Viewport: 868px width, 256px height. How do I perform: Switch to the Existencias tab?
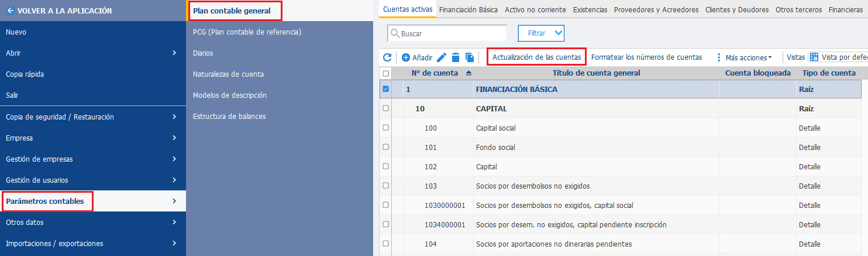click(x=590, y=10)
